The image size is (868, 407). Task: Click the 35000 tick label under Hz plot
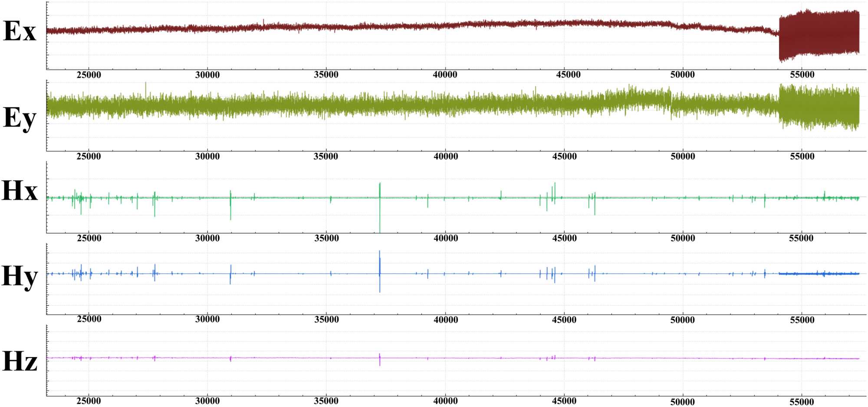click(326, 401)
